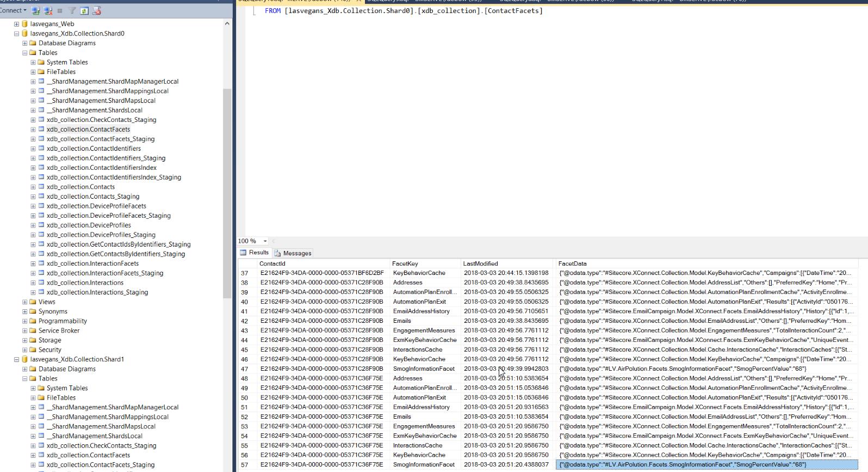Click table icon for xdb_collection.DeviceProfiles

[41, 225]
